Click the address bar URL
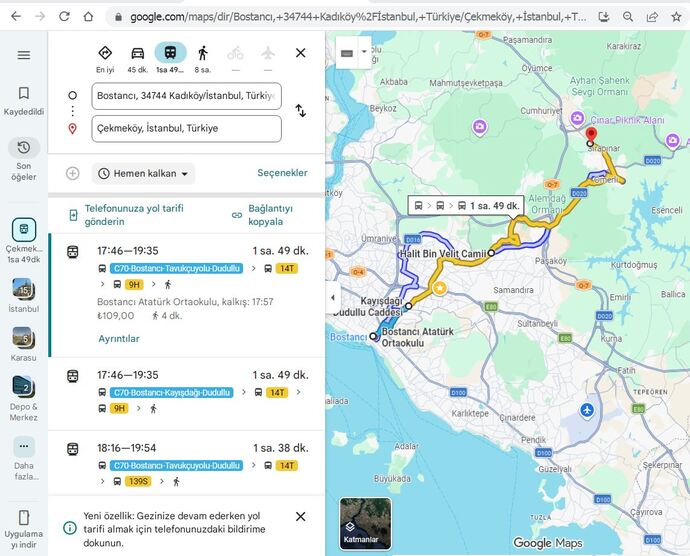The height and width of the screenshot is (556, 690). [x=357, y=17]
